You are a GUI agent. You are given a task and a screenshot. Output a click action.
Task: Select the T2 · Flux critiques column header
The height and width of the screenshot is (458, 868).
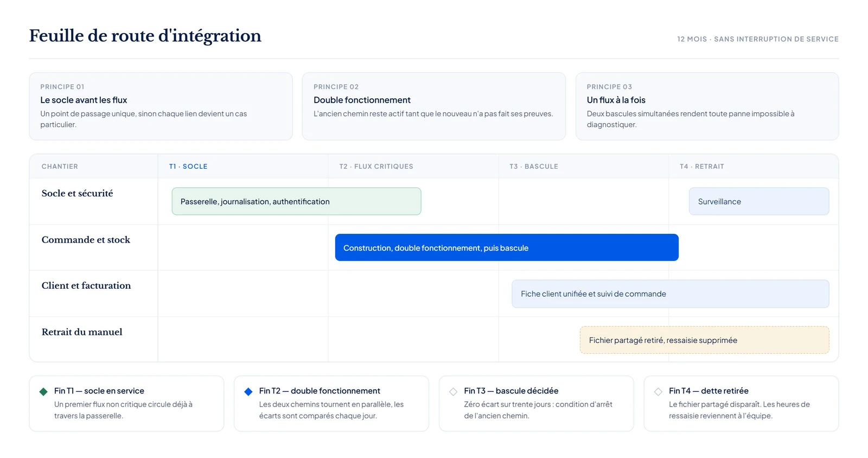coord(376,167)
